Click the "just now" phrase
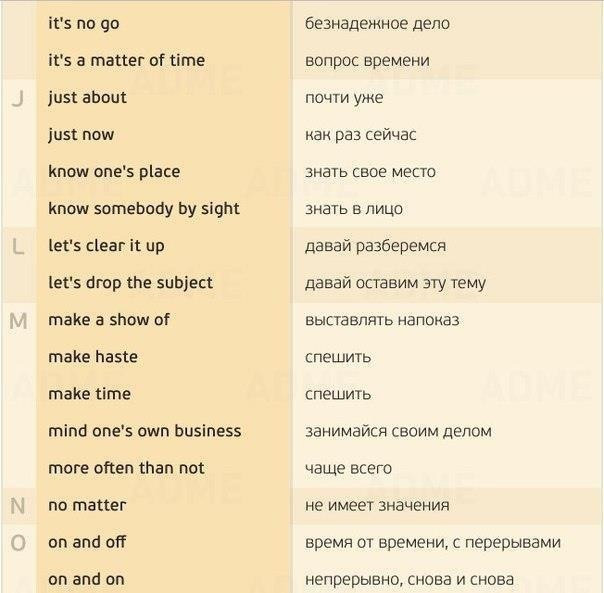The image size is (604, 593). [x=81, y=135]
